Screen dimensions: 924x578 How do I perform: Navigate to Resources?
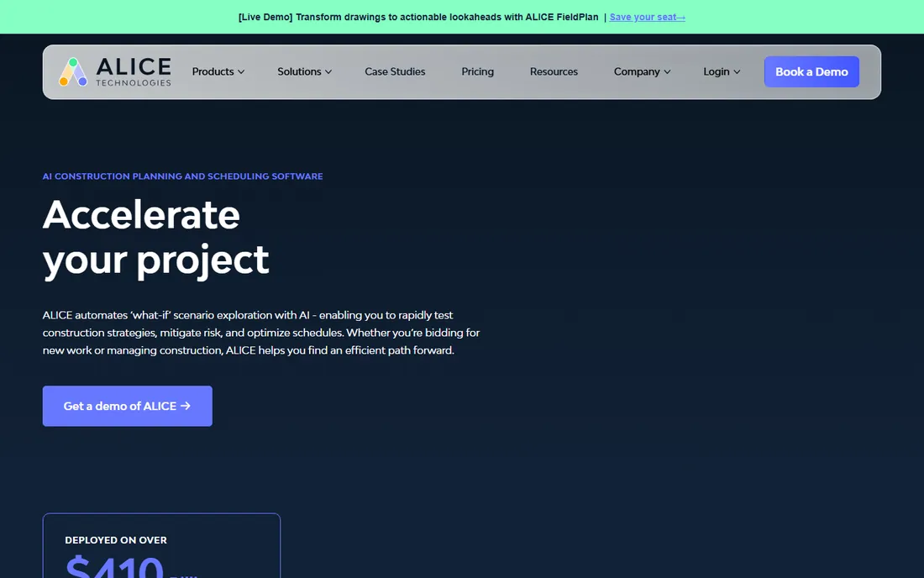554,72
